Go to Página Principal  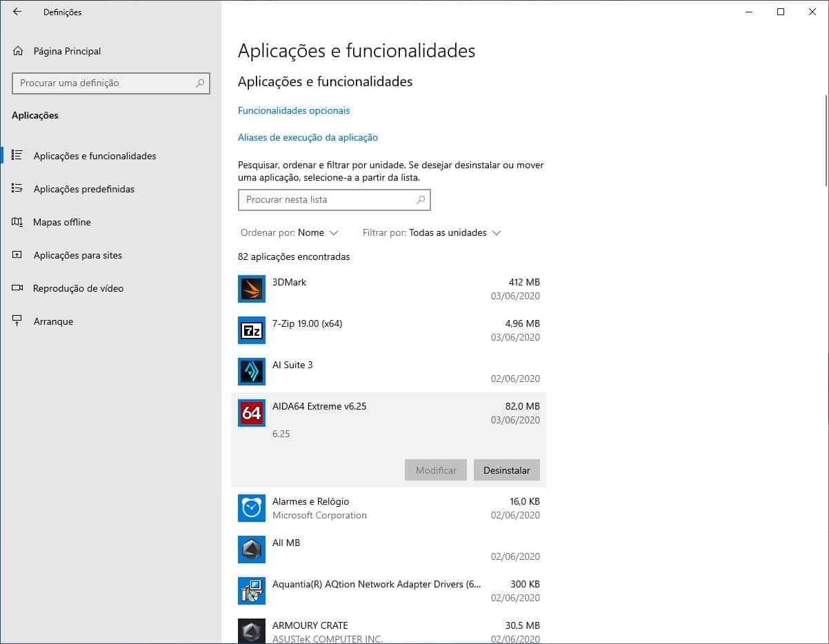67,51
